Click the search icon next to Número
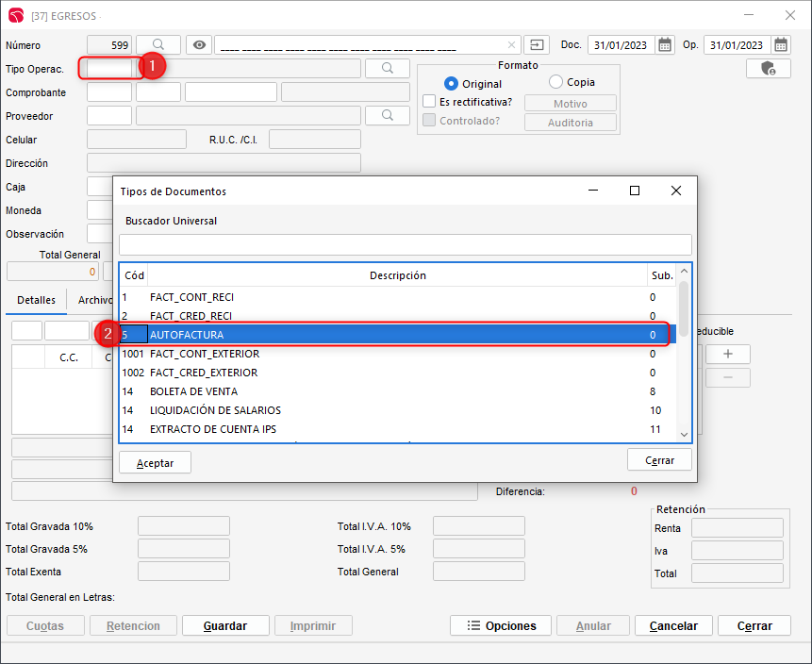The height and width of the screenshot is (664, 812). coord(158,44)
